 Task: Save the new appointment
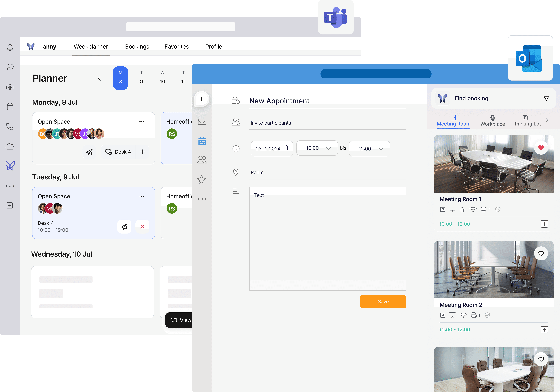(383, 302)
